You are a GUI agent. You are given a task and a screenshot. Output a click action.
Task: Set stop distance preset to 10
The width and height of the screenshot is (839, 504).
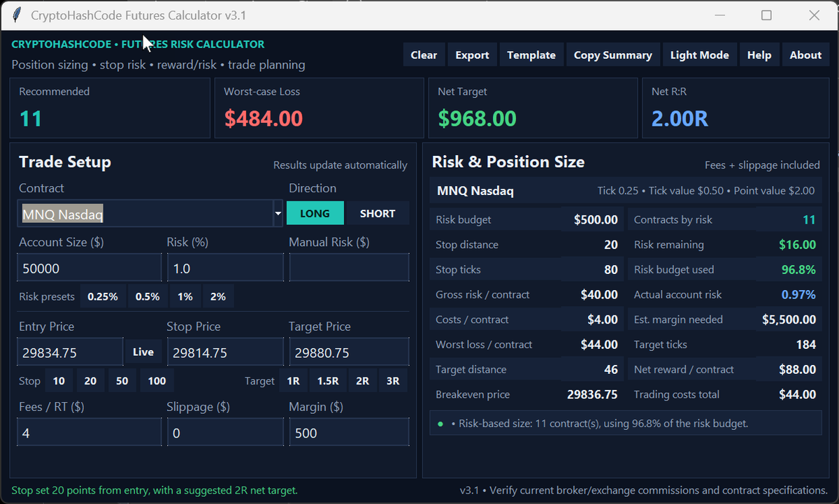tap(59, 381)
